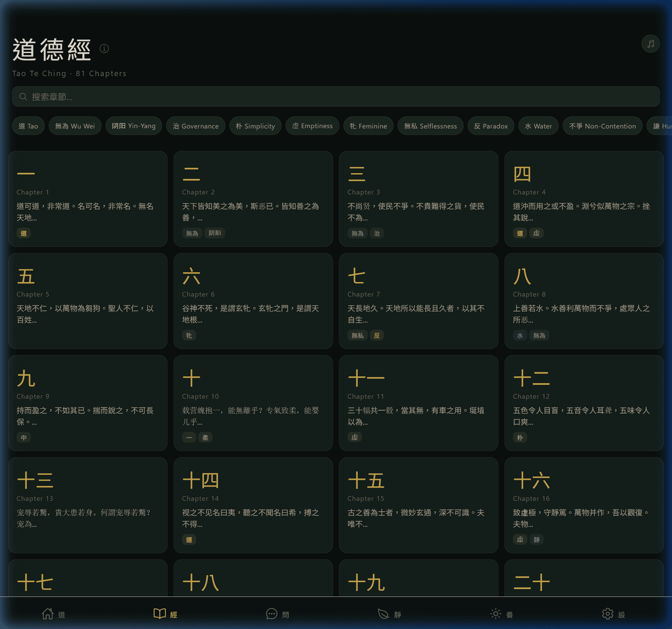
Task: Open the Chapter 4 card
Action: pos(584,199)
